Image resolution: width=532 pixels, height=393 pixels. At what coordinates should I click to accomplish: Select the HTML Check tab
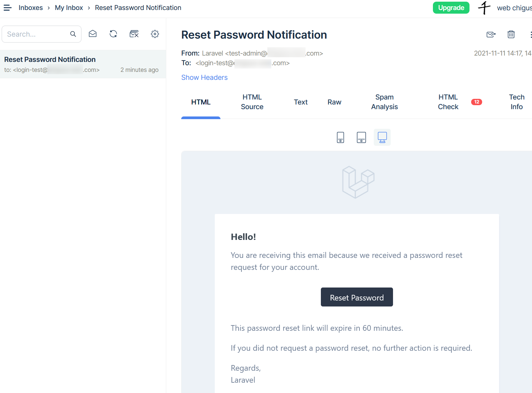448,102
